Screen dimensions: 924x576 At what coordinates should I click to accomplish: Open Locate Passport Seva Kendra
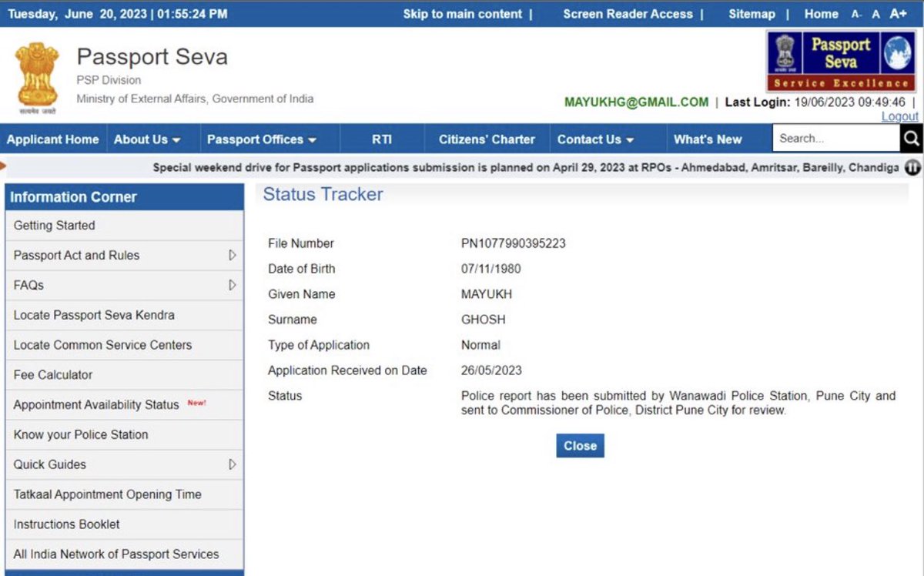[x=124, y=315]
